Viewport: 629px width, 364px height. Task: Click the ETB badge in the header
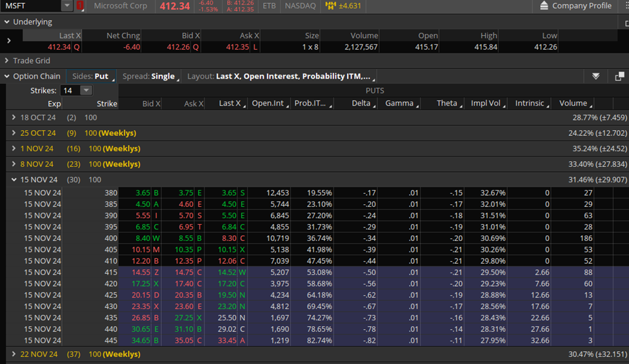pyautogui.click(x=269, y=6)
